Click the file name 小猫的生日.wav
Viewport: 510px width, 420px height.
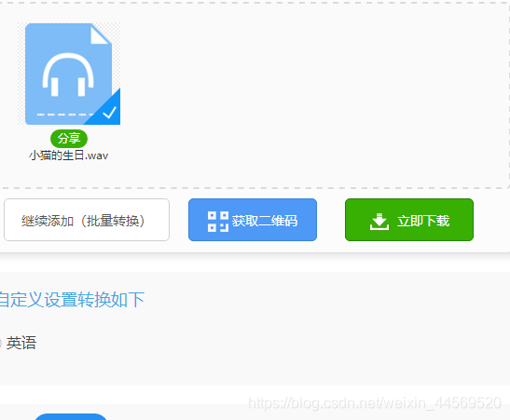(x=69, y=156)
